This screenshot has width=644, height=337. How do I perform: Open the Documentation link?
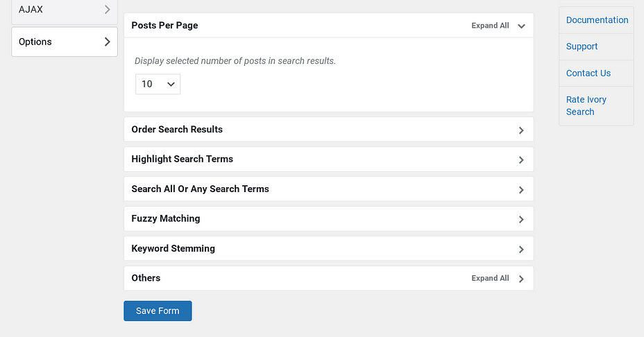pos(597,19)
